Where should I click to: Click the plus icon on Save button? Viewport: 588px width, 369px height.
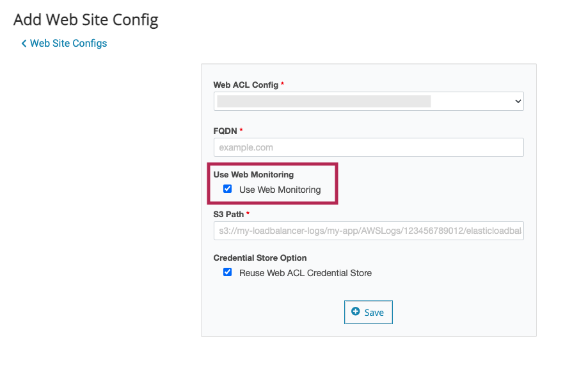(x=356, y=312)
